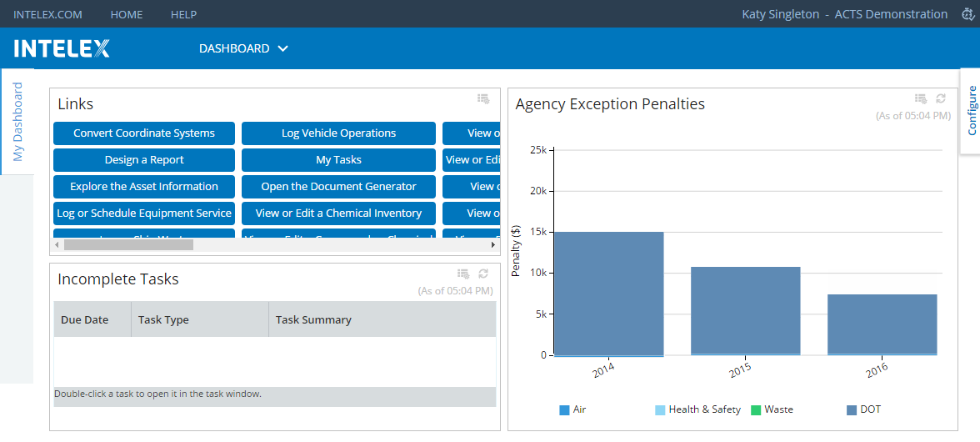Select the My Dashboard side tab
980x442 pixels.
[17, 122]
